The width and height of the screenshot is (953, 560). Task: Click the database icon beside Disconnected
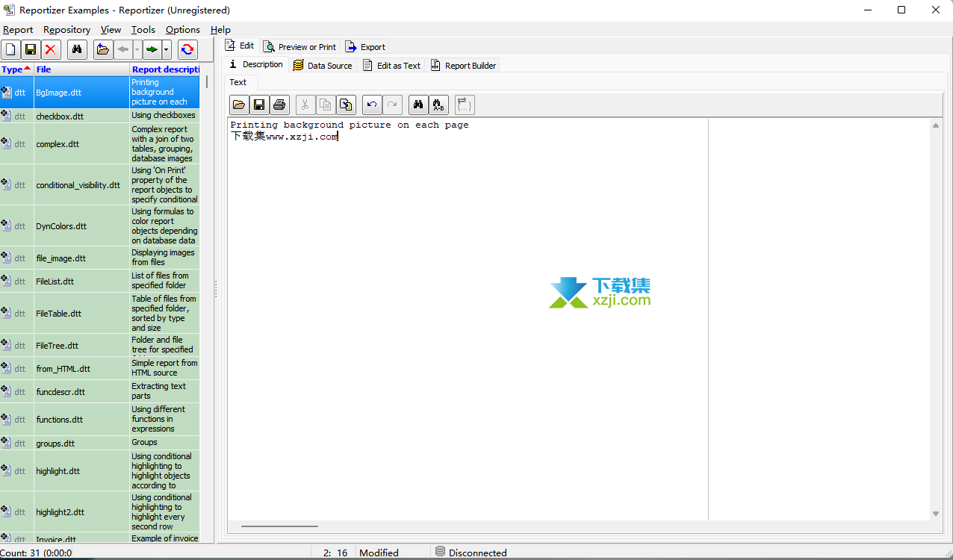440,553
